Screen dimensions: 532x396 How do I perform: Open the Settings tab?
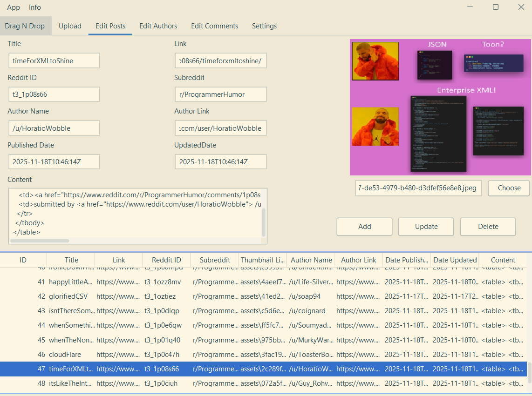coord(264,26)
